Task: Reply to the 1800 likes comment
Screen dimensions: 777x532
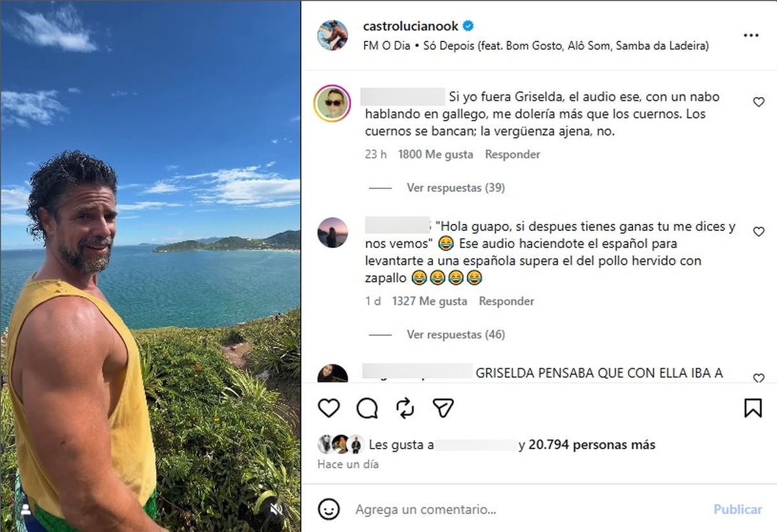Action: tap(513, 155)
